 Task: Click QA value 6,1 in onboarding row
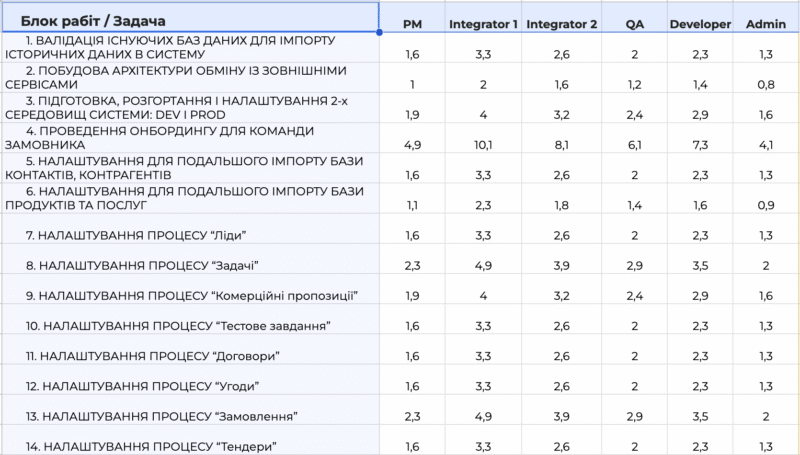[x=635, y=145]
